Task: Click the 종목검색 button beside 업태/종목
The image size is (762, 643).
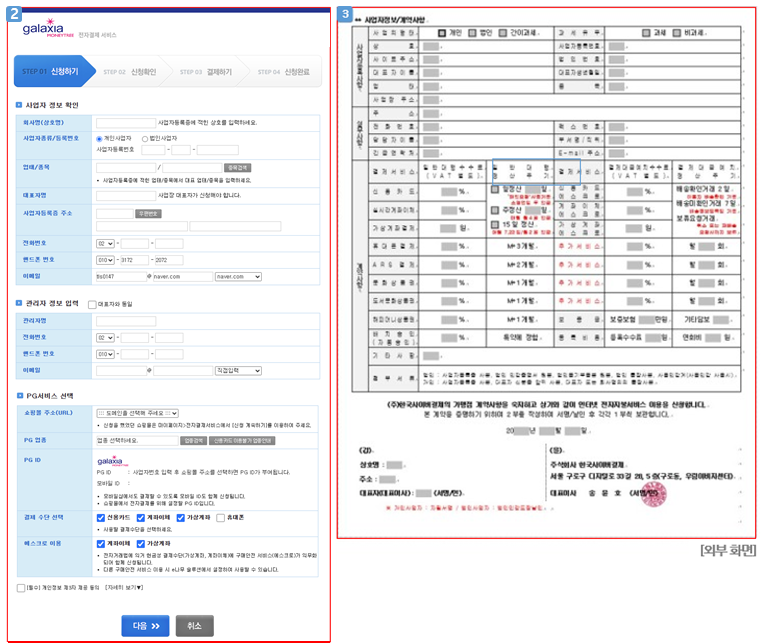Action: tap(237, 168)
